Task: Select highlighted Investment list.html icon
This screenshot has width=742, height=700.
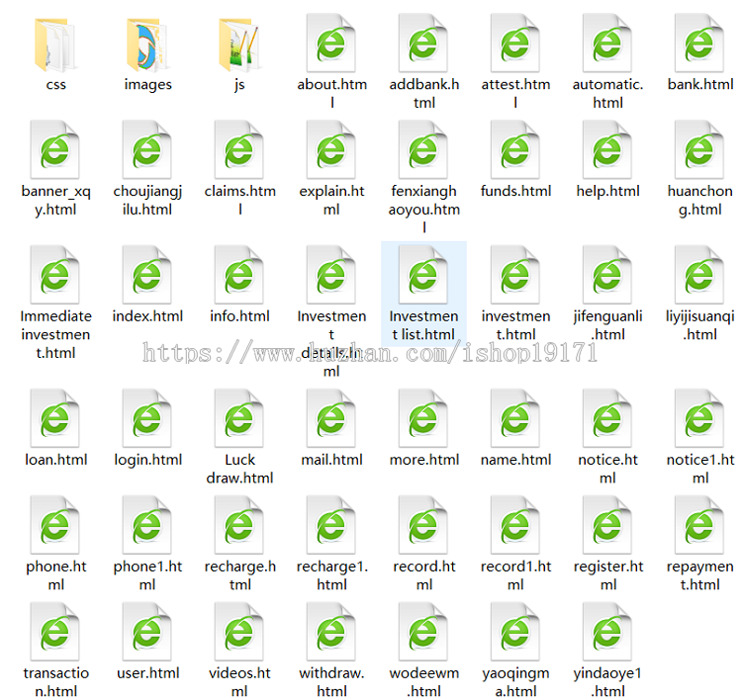Action: click(x=423, y=275)
